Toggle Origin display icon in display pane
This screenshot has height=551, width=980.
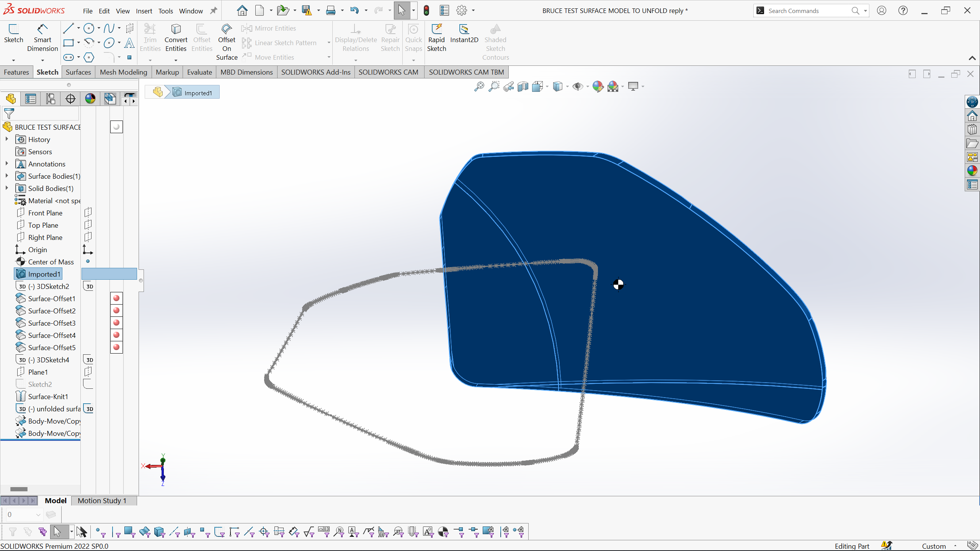point(88,250)
